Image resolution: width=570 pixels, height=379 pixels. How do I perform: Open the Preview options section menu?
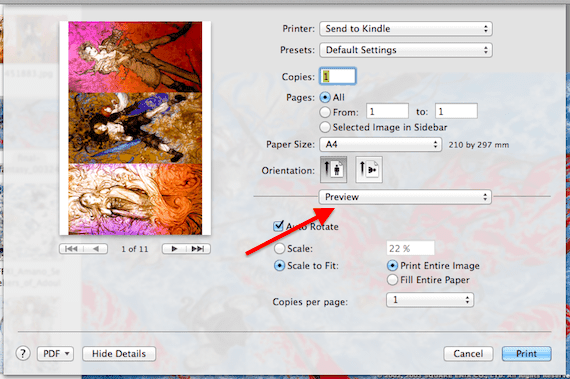coord(405,197)
